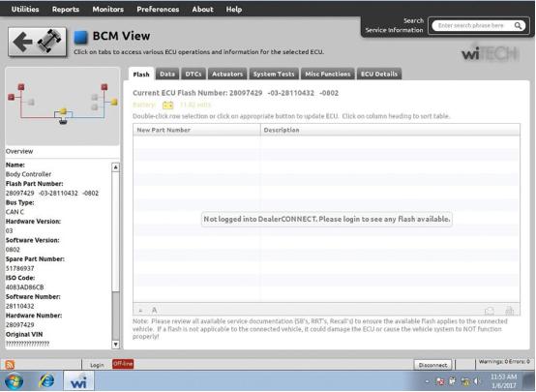Image resolution: width=536 pixels, height=392 pixels.
Task: Open the Preferences menu
Action: (158, 10)
